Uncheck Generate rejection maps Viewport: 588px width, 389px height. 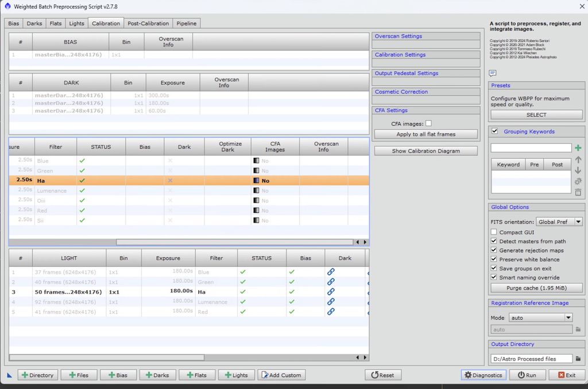[x=494, y=250]
